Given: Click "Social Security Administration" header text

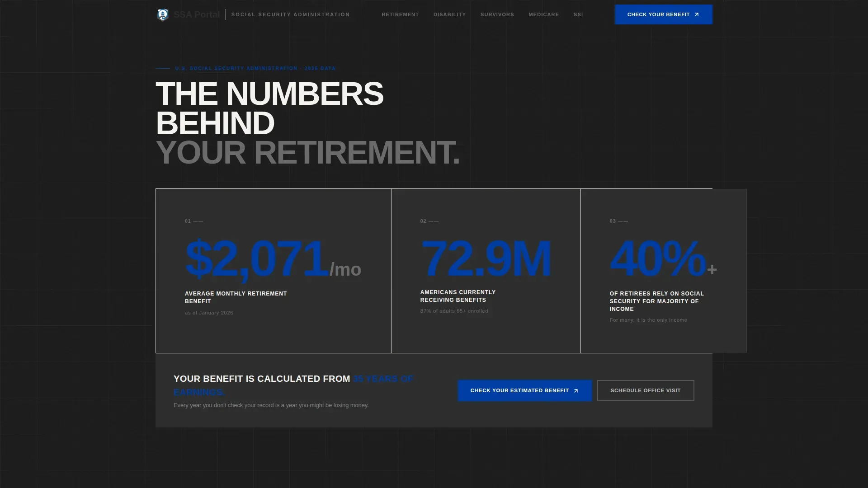Looking at the screenshot, I should coord(290,15).
